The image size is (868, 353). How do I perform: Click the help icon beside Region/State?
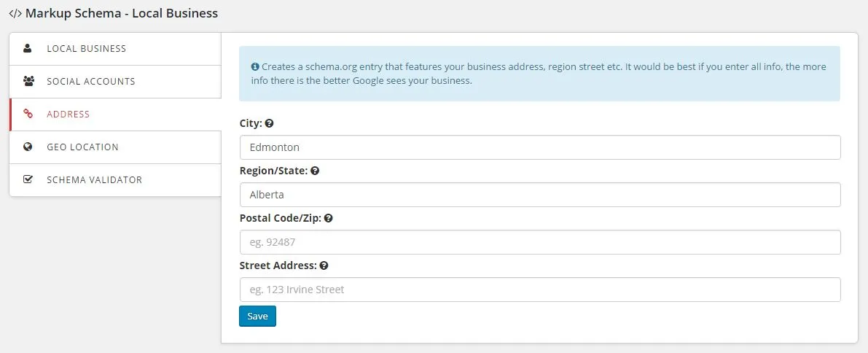pos(314,171)
